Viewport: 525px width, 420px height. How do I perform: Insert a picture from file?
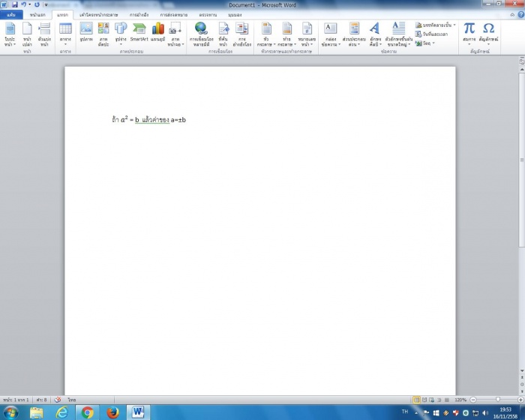coord(86,32)
